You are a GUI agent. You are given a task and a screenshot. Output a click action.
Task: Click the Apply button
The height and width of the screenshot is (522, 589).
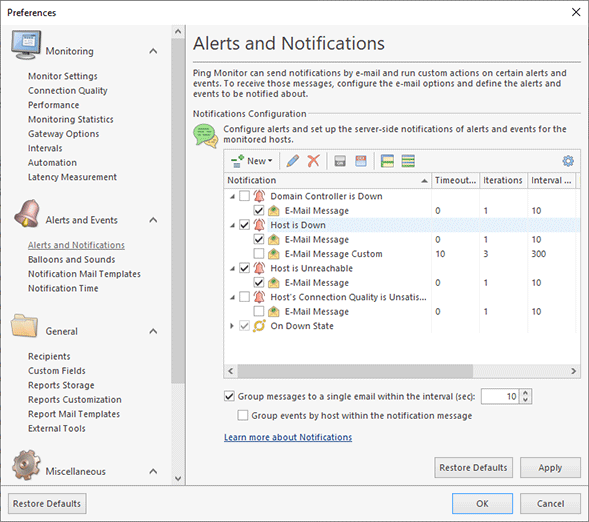click(x=550, y=468)
